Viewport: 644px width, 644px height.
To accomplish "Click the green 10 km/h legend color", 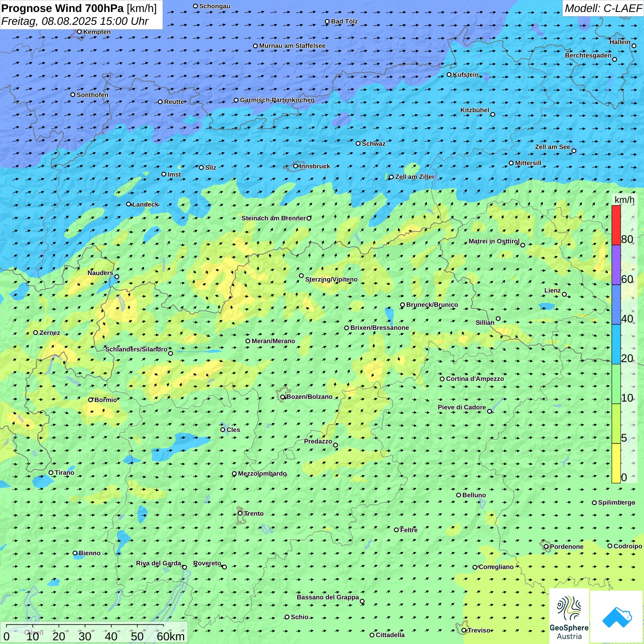I will coord(616,384).
